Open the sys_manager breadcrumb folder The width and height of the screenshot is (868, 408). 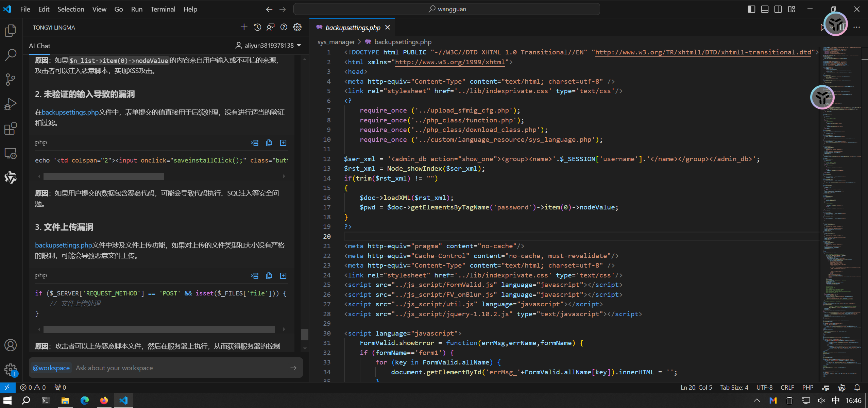[x=336, y=42]
